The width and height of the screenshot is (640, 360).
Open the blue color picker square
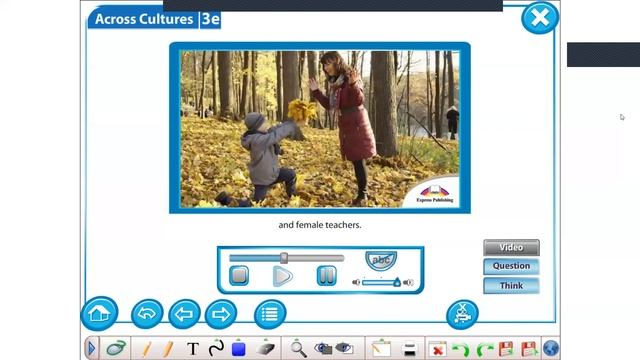click(238, 349)
